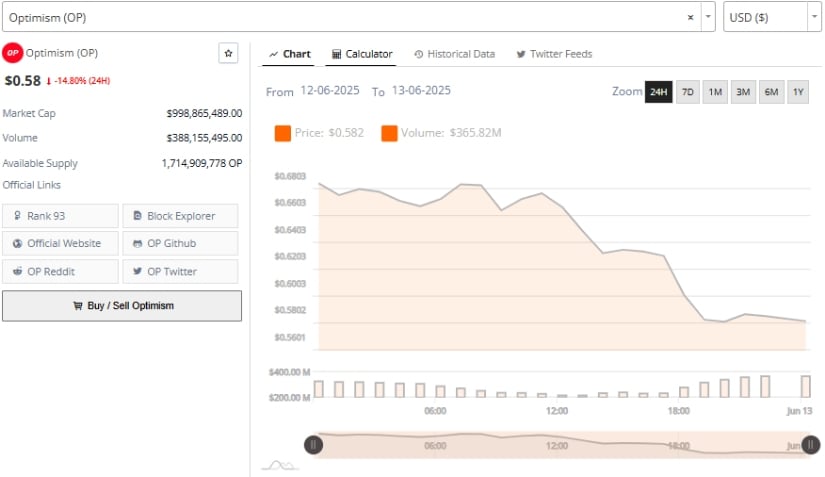825x477 pixels.
Task: Add Optimism to favorites with star icon
Action: coord(228,53)
